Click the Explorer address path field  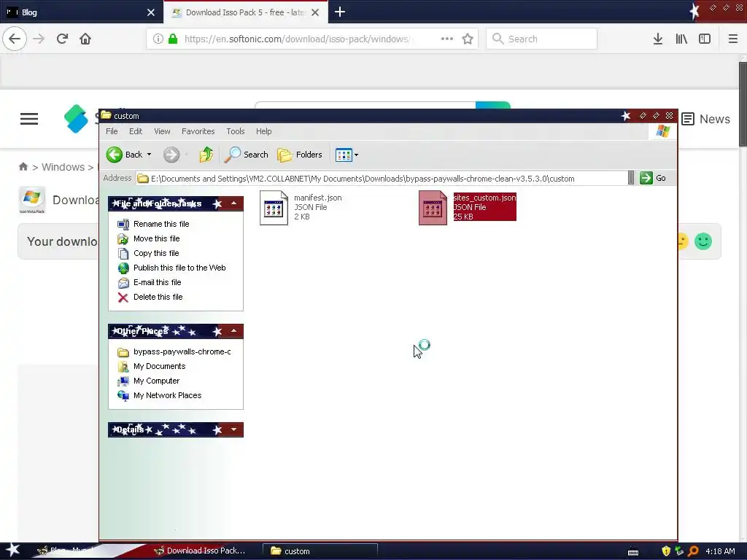coord(381,179)
